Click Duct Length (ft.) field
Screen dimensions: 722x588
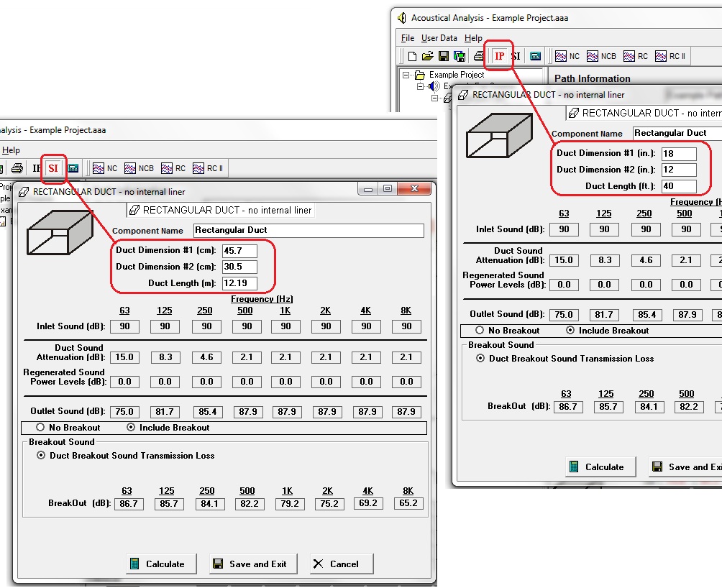(679, 186)
